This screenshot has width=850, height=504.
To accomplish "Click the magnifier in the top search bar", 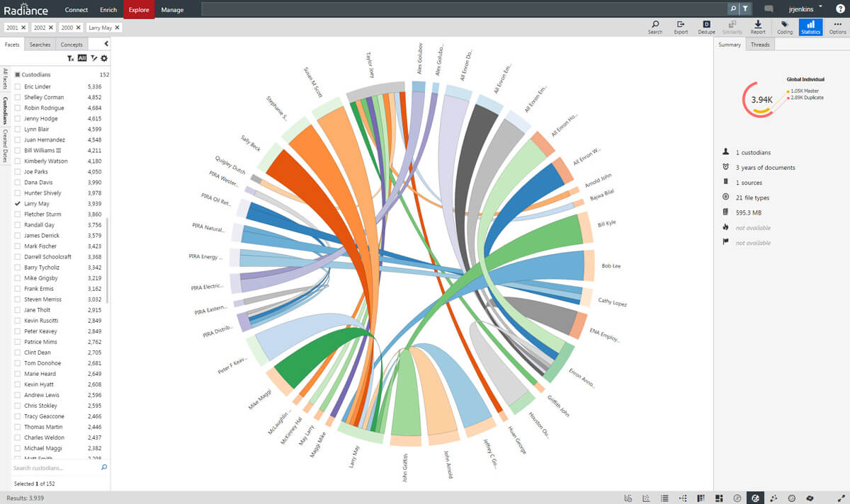I will click(733, 9).
